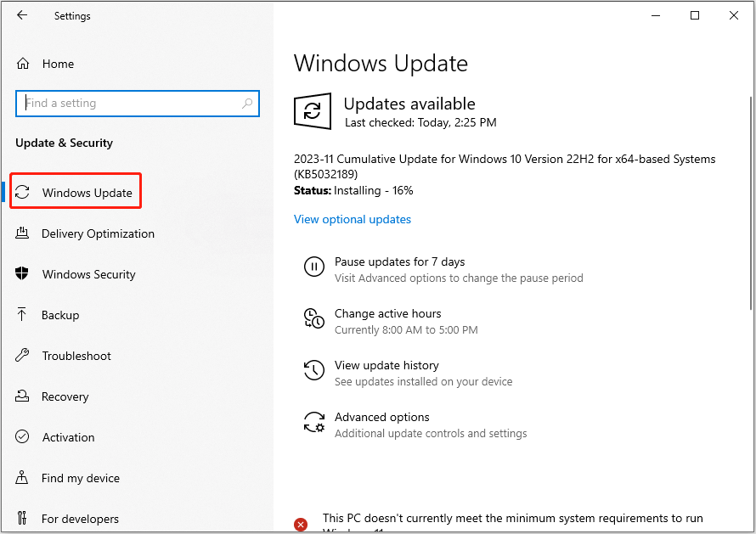The width and height of the screenshot is (756, 534).
Task: Open View update history
Action: (x=386, y=365)
